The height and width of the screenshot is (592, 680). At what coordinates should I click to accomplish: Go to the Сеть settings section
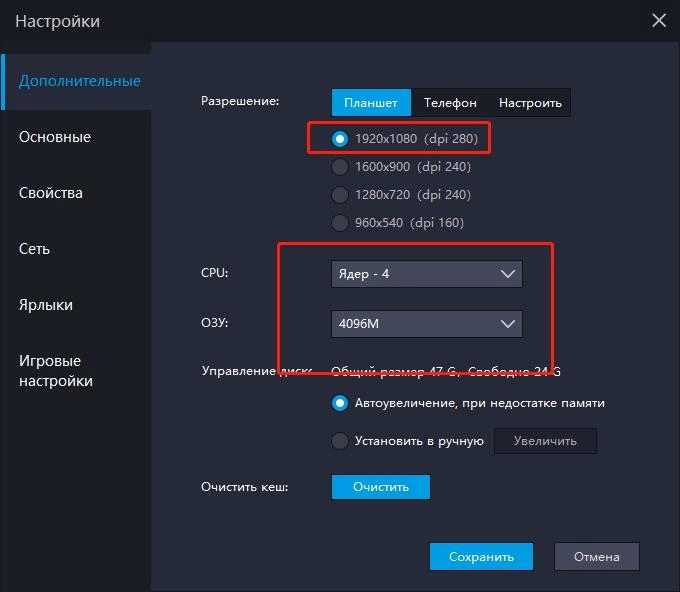tap(35, 249)
